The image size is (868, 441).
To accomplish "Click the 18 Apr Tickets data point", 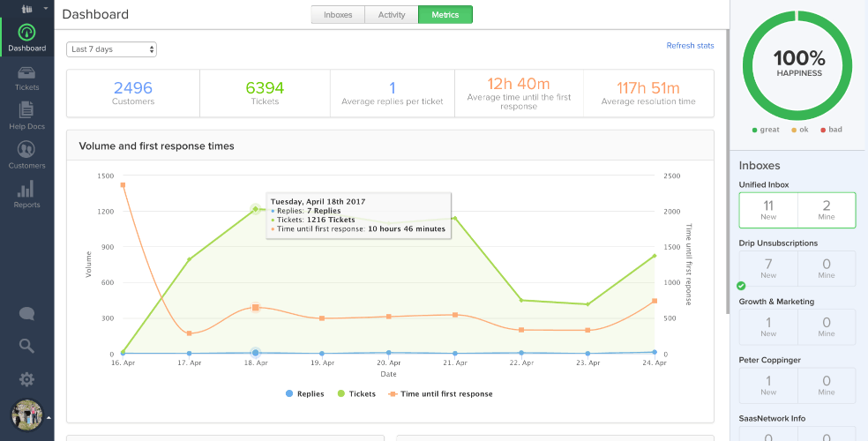I will 255,209.
